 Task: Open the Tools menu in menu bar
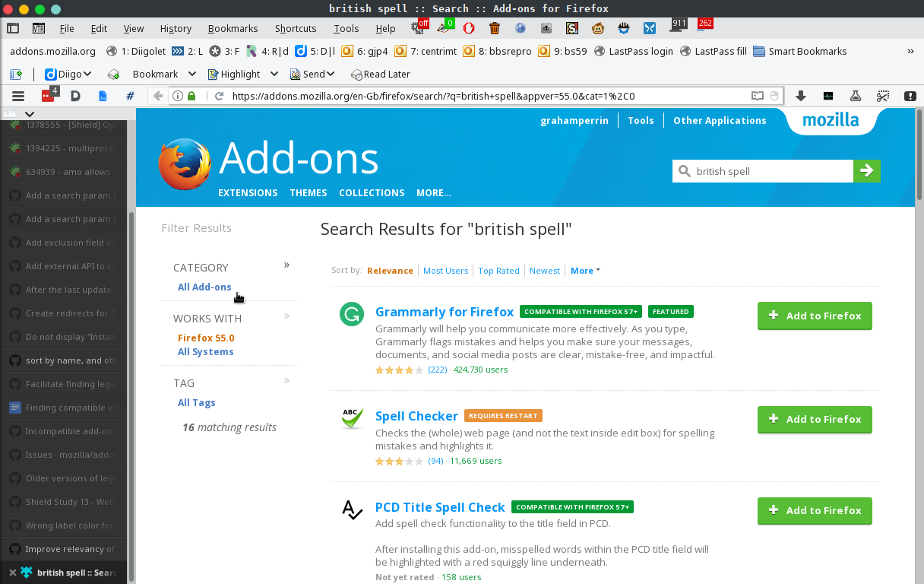[346, 28]
